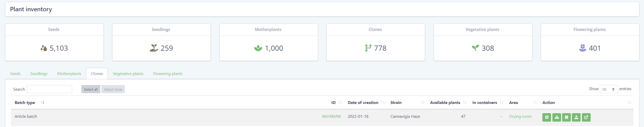This screenshot has height=127, width=644.
Task: Open the Drying room area link
Action: pos(520,117)
